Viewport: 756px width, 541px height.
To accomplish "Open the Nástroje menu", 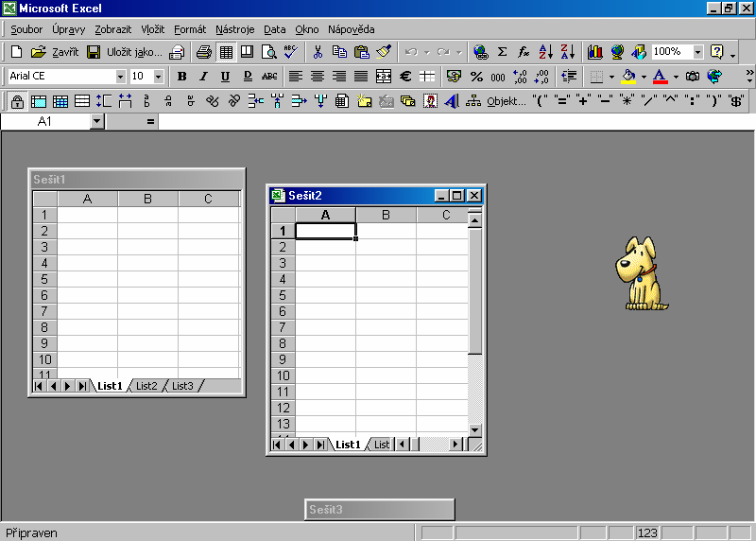I will tap(234, 29).
